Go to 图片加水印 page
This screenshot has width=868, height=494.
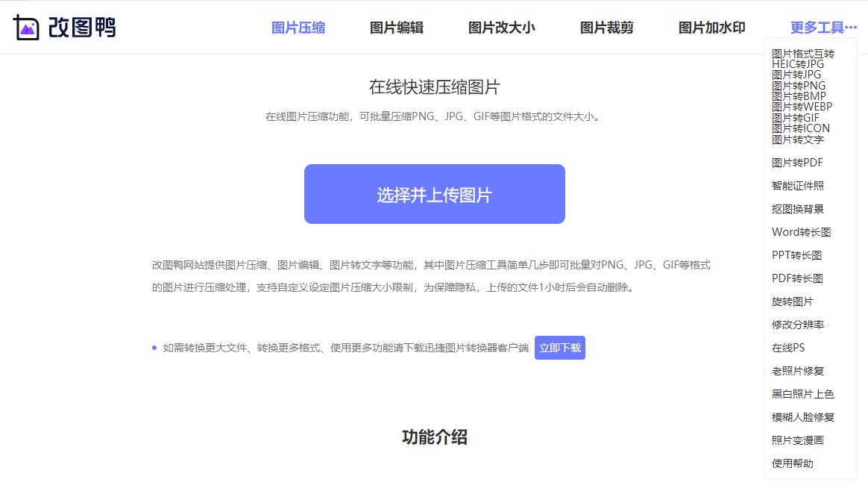(711, 25)
